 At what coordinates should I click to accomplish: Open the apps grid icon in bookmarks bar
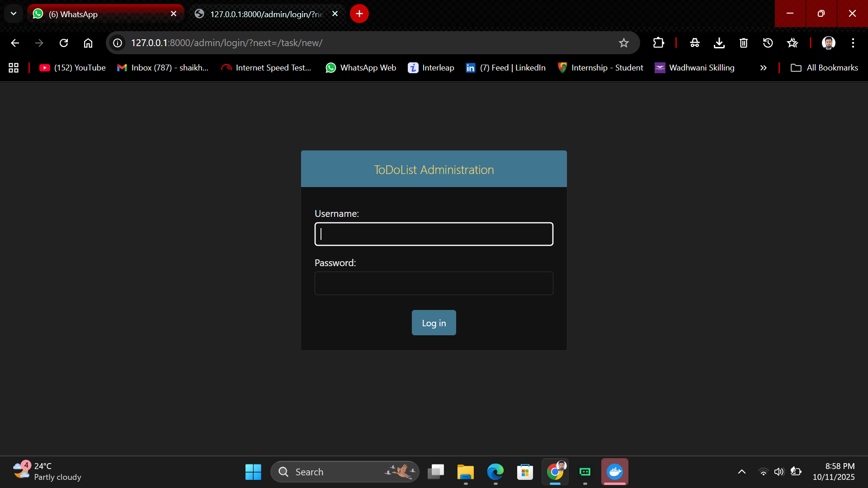[14, 68]
